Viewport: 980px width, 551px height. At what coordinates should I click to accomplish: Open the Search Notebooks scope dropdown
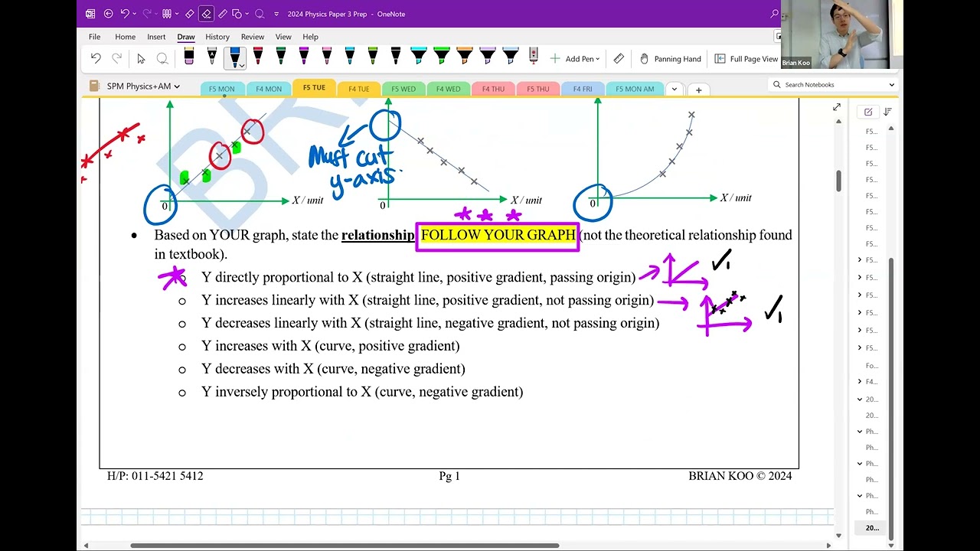pyautogui.click(x=891, y=85)
